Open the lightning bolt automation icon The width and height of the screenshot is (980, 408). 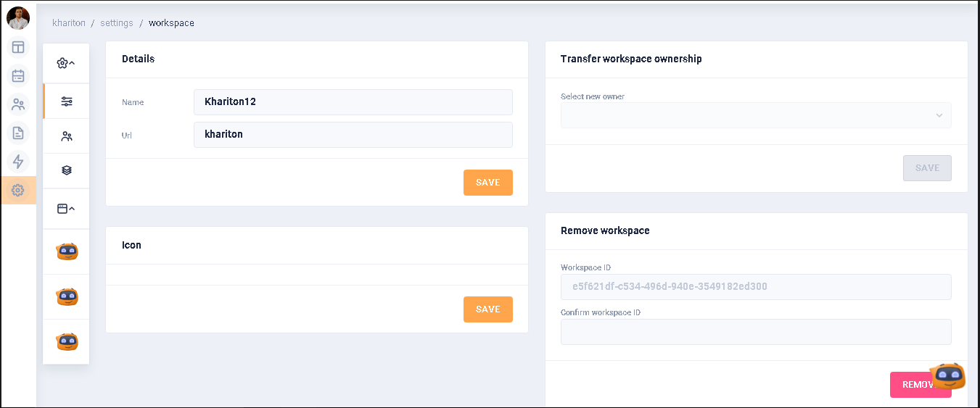click(18, 162)
